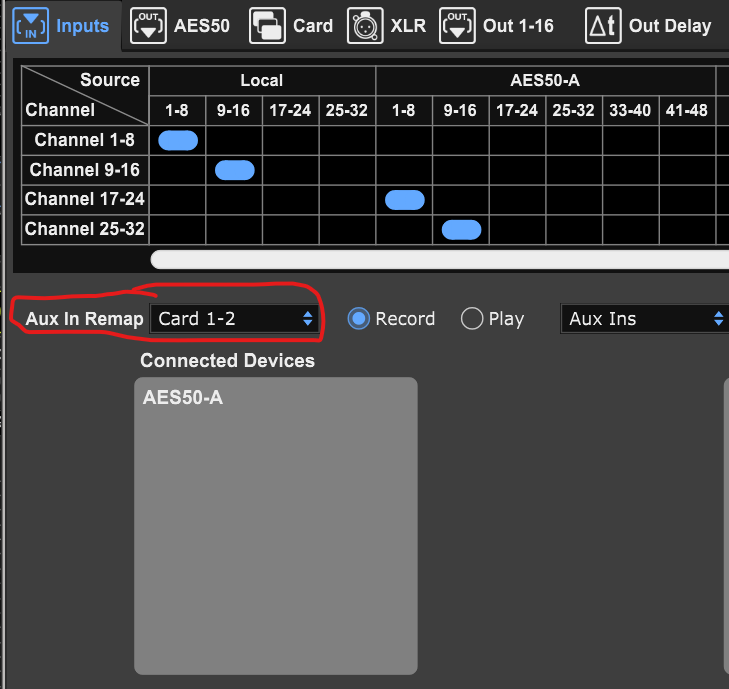Open the Aux Ins dropdown

point(644,319)
